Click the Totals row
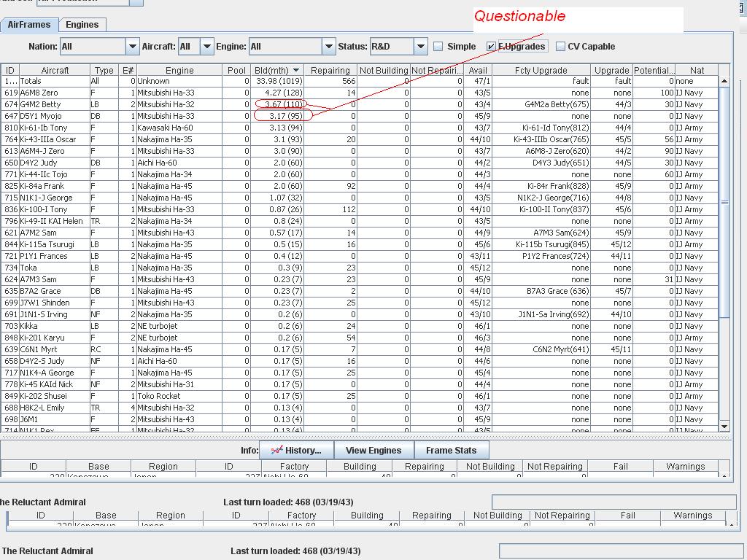The width and height of the screenshot is (747, 560). click(360, 81)
